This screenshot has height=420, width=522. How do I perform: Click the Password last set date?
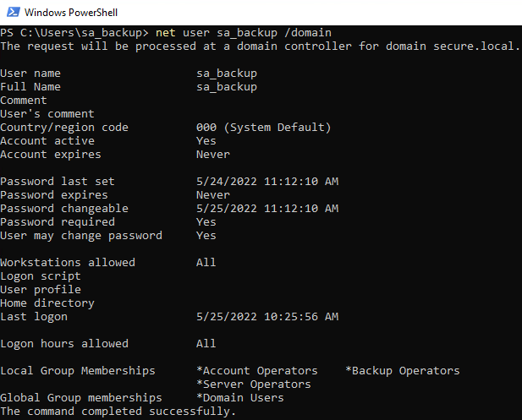267,182
